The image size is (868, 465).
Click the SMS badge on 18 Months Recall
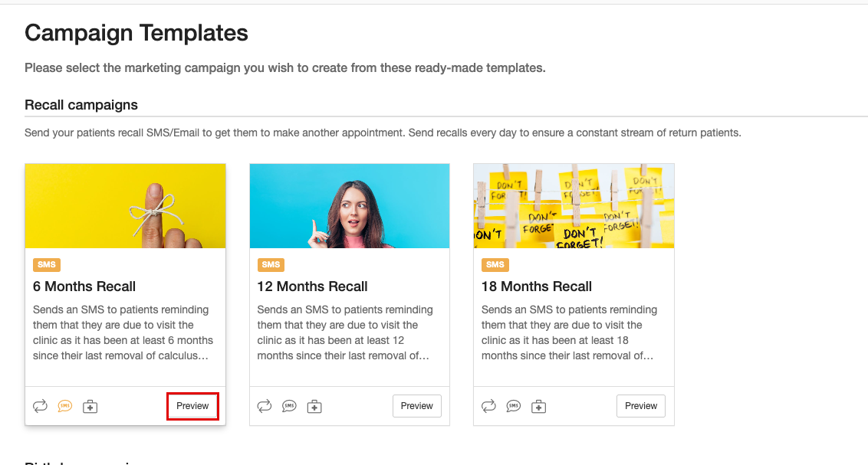click(495, 265)
